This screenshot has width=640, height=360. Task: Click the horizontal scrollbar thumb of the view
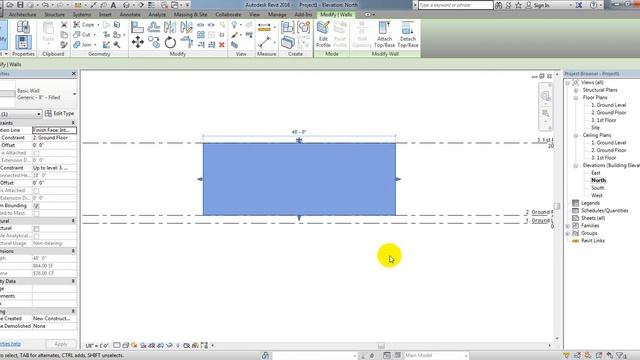381,346
